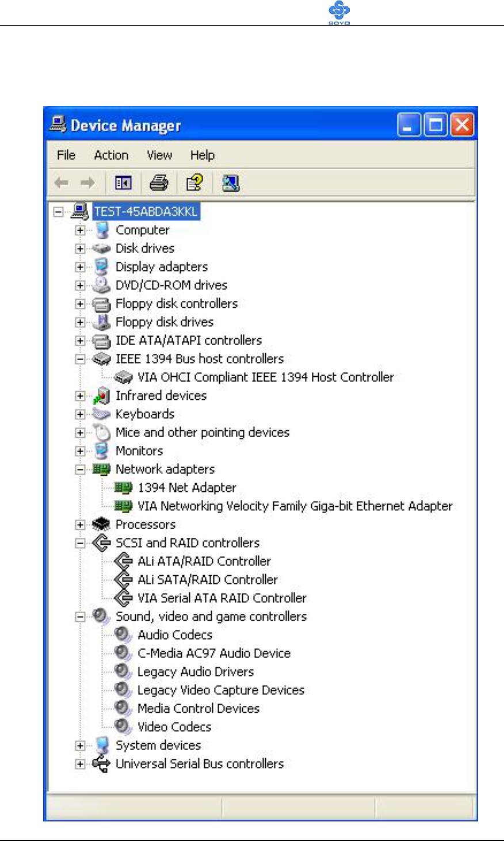This screenshot has width=504, height=841.
Task: Toggle the console tree pane toolbar icon
Action: pyautogui.click(x=123, y=183)
